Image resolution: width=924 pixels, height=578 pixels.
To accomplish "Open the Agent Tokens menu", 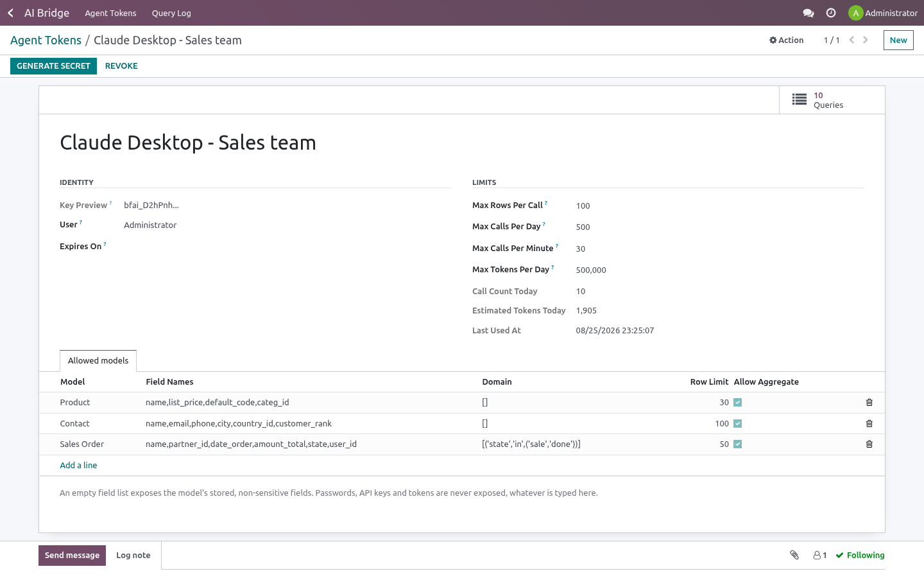I will point(110,13).
